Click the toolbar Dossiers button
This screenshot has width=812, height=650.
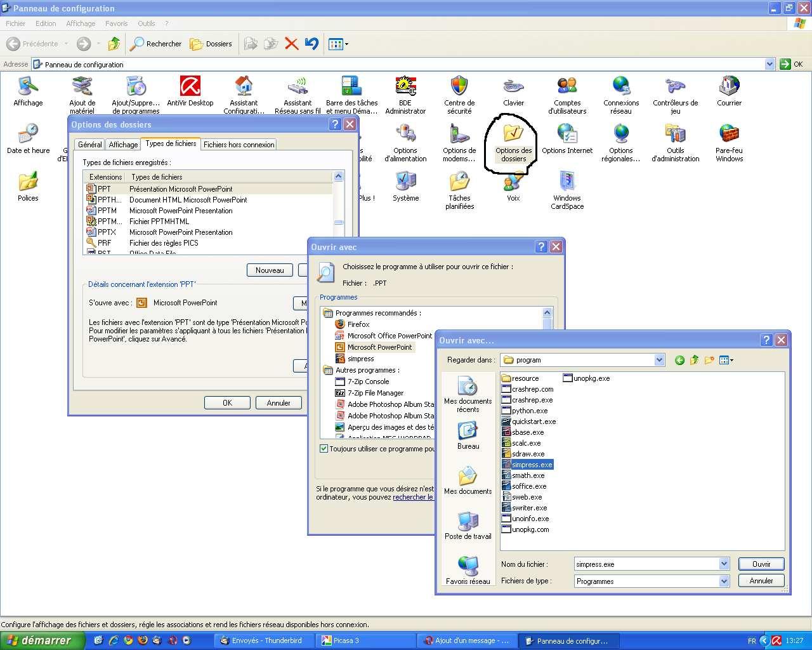(x=211, y=44)
